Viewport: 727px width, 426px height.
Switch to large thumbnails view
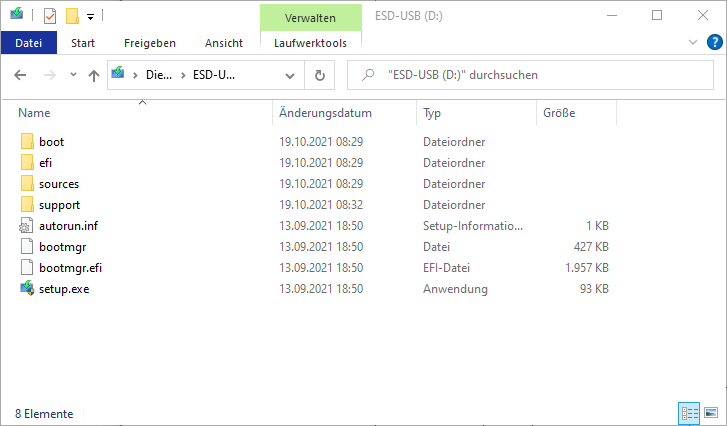[711, 413]
